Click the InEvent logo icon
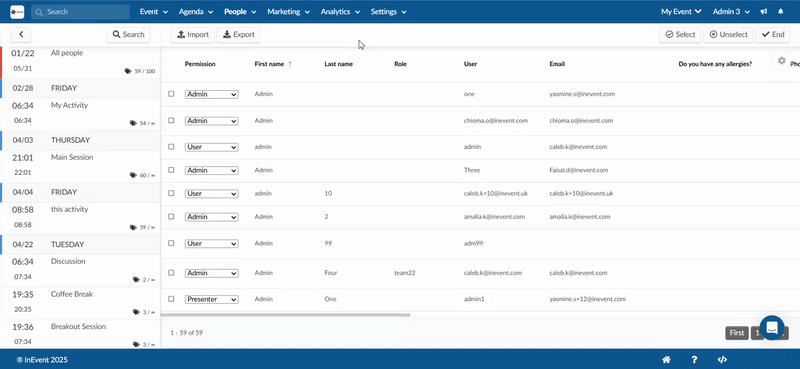This screenshot has height=369, width=800. point(17,11)
